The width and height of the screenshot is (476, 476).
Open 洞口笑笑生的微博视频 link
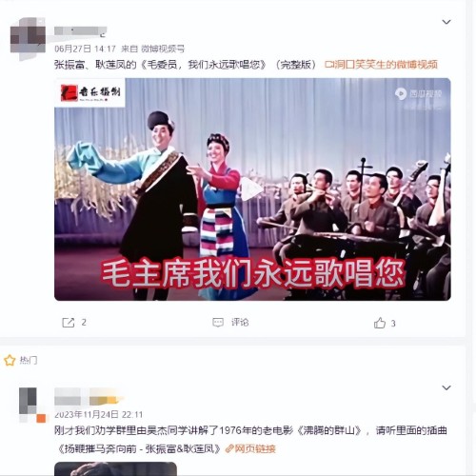[386, 65]
